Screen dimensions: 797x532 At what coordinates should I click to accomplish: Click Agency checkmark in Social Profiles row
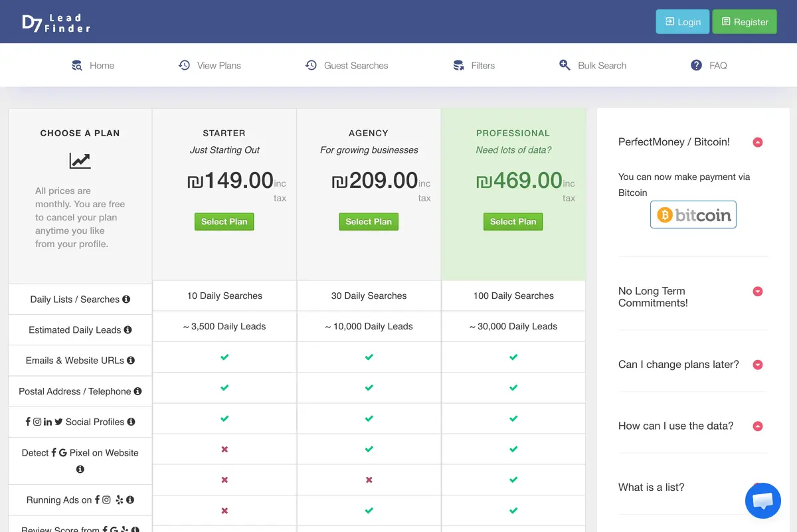[x=369, y=419]
